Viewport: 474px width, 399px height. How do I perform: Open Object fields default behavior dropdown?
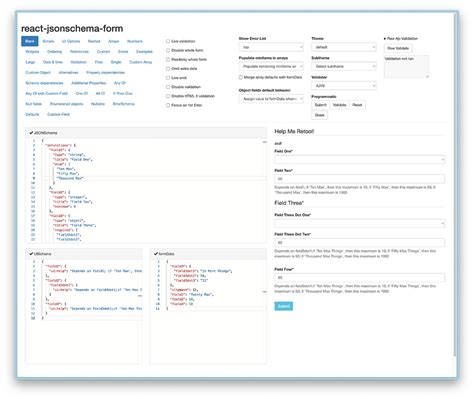(271, 99)
